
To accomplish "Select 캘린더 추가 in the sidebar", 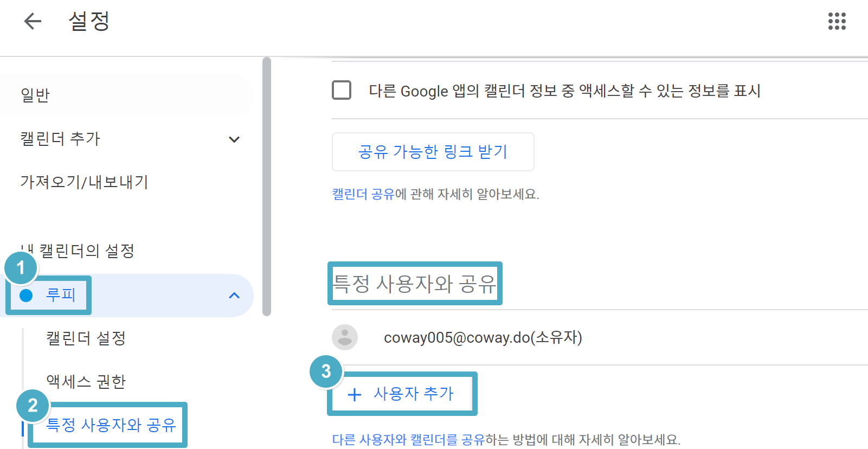I will tap(60, 139).
